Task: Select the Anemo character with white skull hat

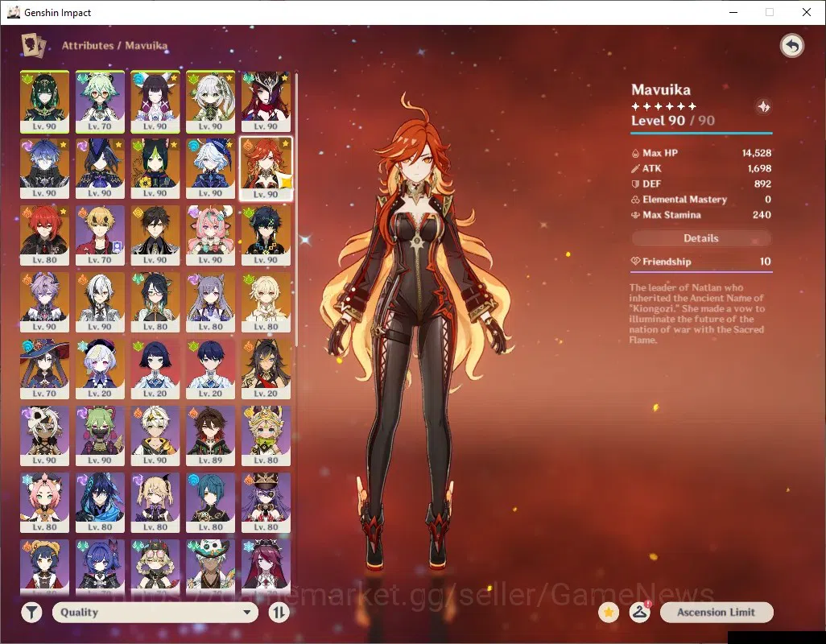Action: [x=211, y=567]
